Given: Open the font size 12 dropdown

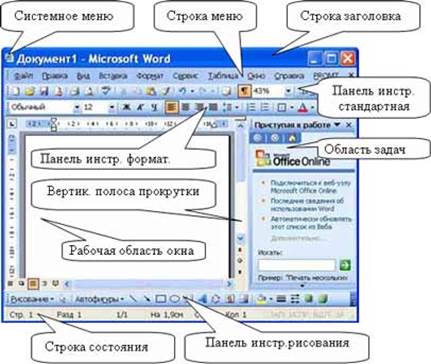Looking at the screenshot, I should click(x=112, y=108).
